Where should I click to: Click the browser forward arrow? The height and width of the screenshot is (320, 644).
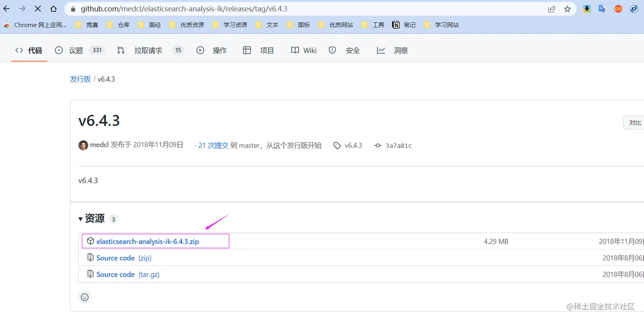tap(22, 9)
